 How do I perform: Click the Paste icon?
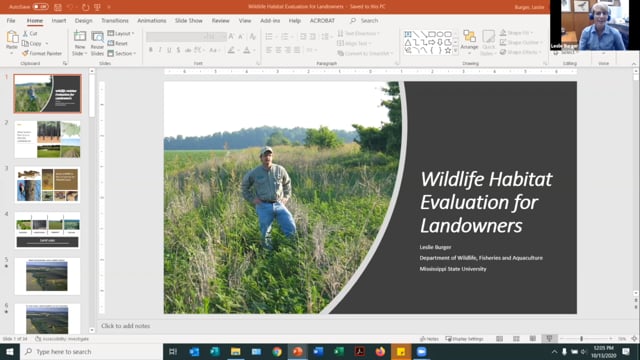[12, 38]
